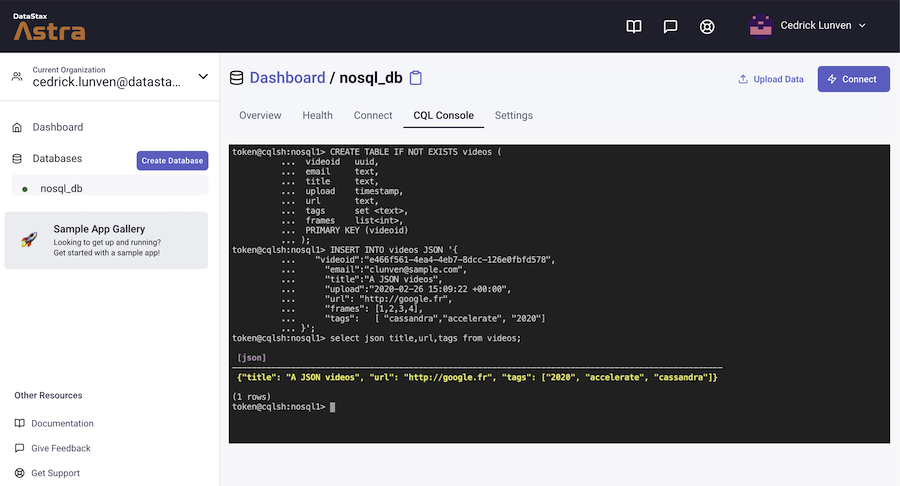The image size is (900, 486).
Task: Go to Dashboard via breadcrumb link
Action: pyautogui.click(x=287, y=77)
